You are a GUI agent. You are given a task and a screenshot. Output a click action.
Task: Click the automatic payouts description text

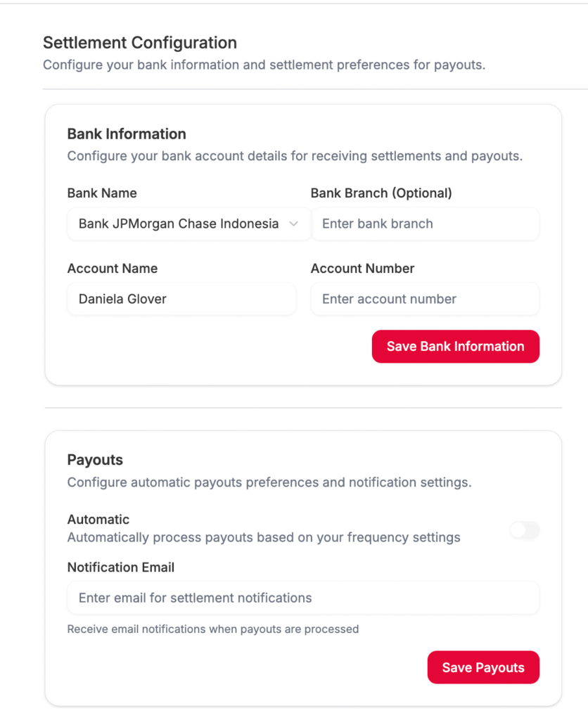point(264,537)
